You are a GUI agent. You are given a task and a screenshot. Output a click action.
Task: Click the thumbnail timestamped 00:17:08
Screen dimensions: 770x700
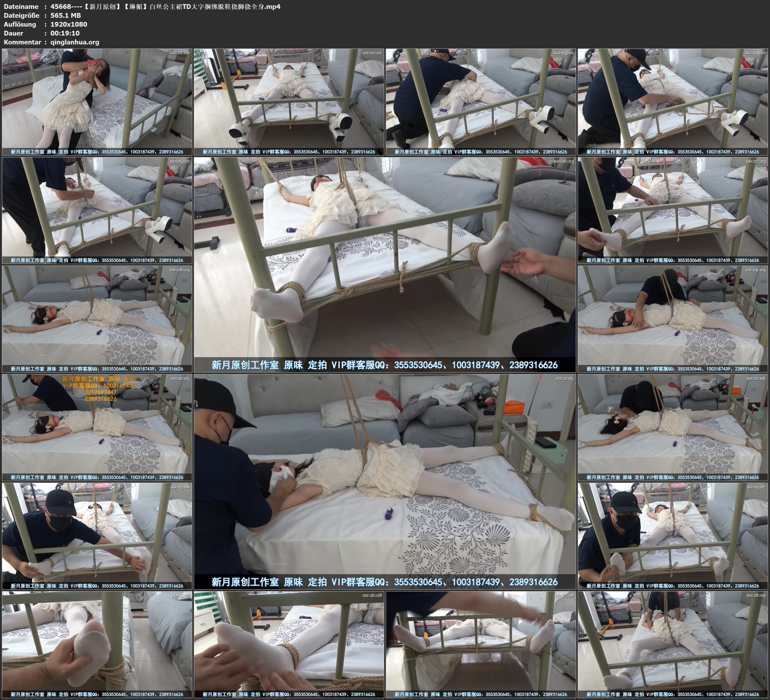(481, 644)
